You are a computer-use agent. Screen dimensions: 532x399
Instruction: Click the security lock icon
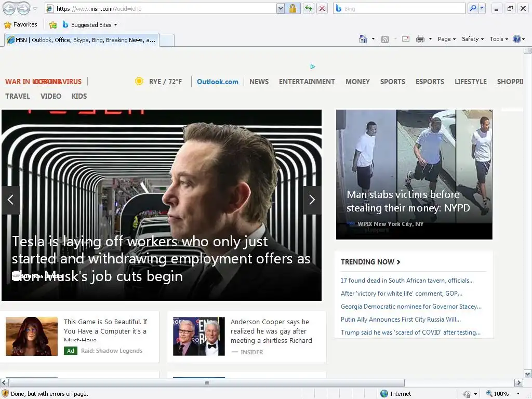click(x=292, y=9)
